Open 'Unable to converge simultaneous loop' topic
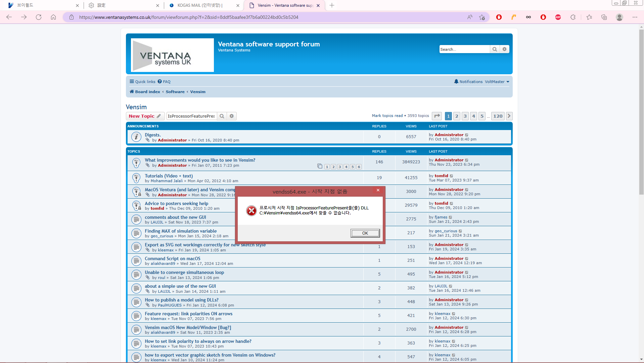Image resolution: width=644 pixels, height=363 pixels. pos(184,272)
